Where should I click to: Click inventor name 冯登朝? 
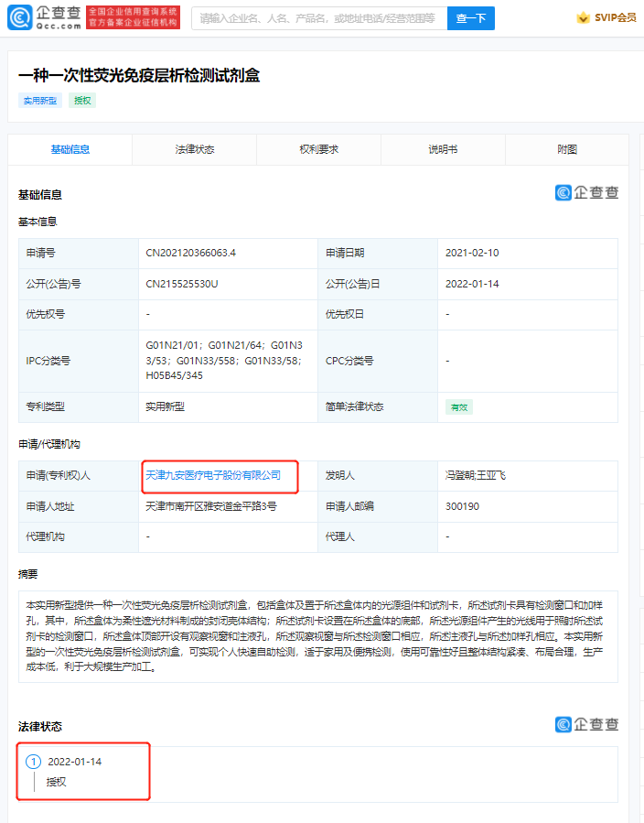click(x=460, y=475)
